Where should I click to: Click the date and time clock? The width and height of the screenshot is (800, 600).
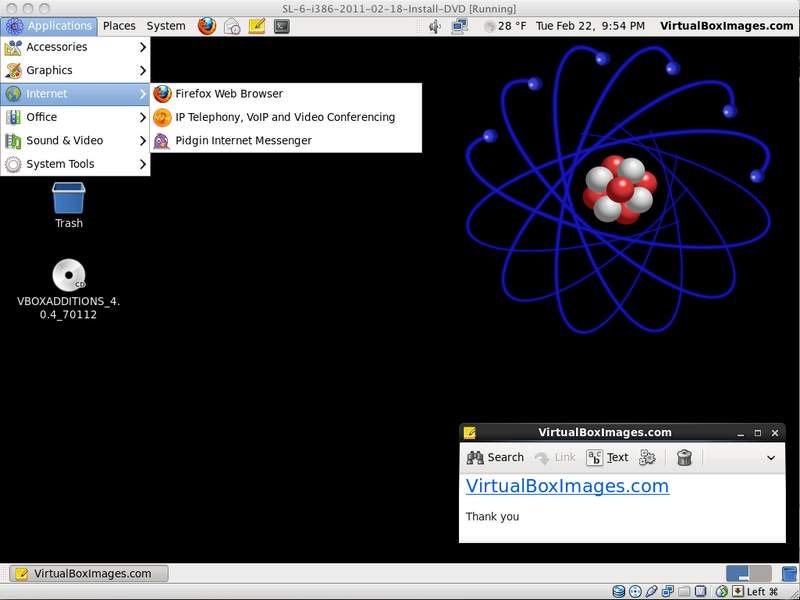tap(590, 26)
